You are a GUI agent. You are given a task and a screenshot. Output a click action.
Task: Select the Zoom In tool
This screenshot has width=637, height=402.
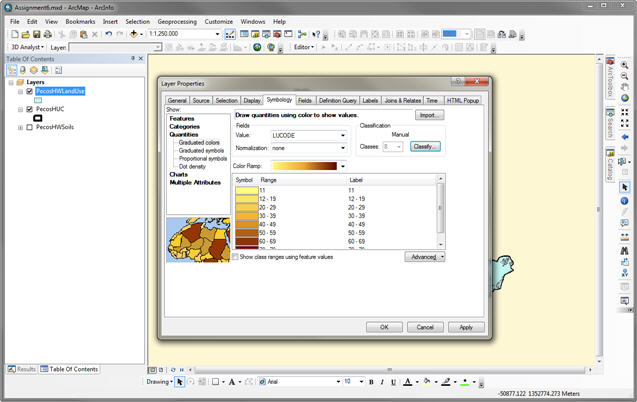(624, 65)
